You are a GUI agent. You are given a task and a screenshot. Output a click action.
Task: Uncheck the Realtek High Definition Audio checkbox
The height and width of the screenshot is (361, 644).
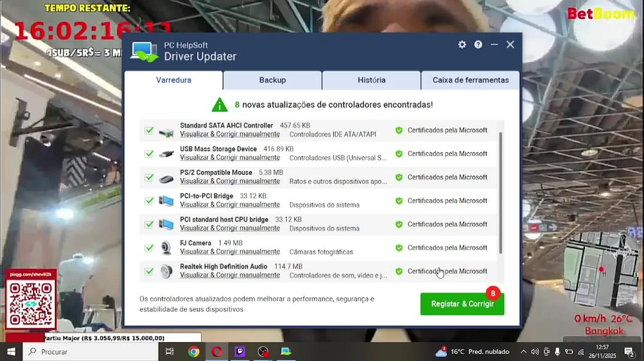tap(149, 271)
